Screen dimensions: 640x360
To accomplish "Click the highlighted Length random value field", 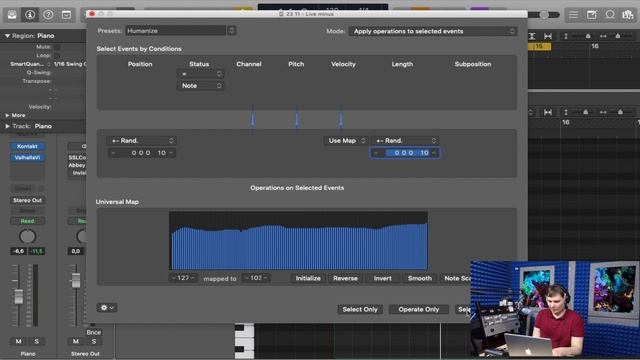I will coord(404,153).
